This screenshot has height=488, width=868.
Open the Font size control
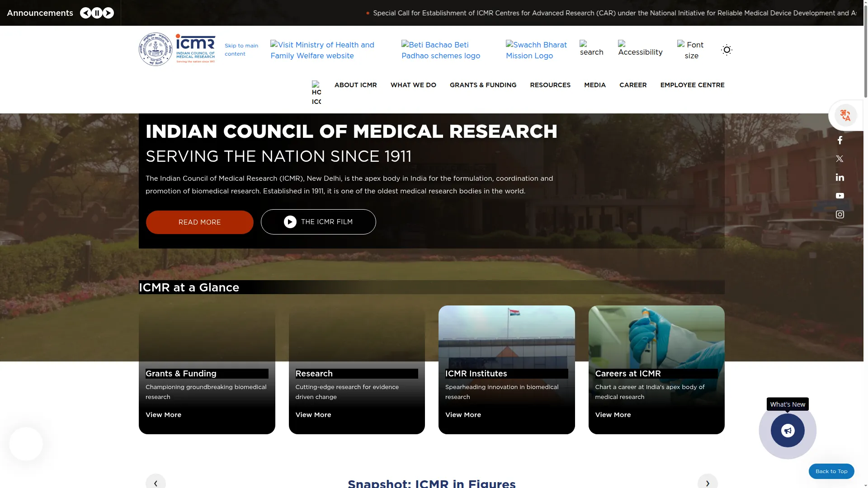coord(691,50)
